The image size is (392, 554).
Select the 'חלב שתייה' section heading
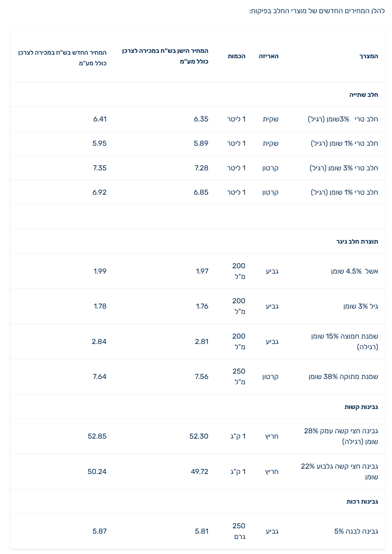pos(363,95)
